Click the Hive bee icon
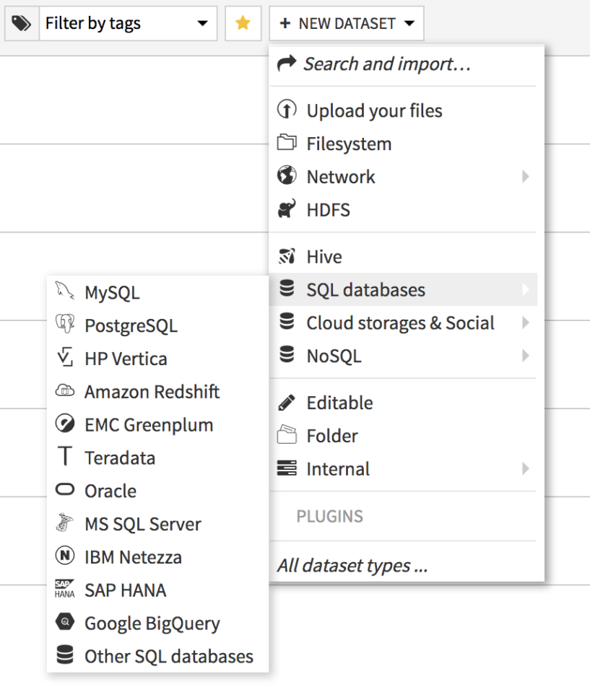Image resolution: width=590 pixels, height=700 pixels. click(x=287, y=256)
